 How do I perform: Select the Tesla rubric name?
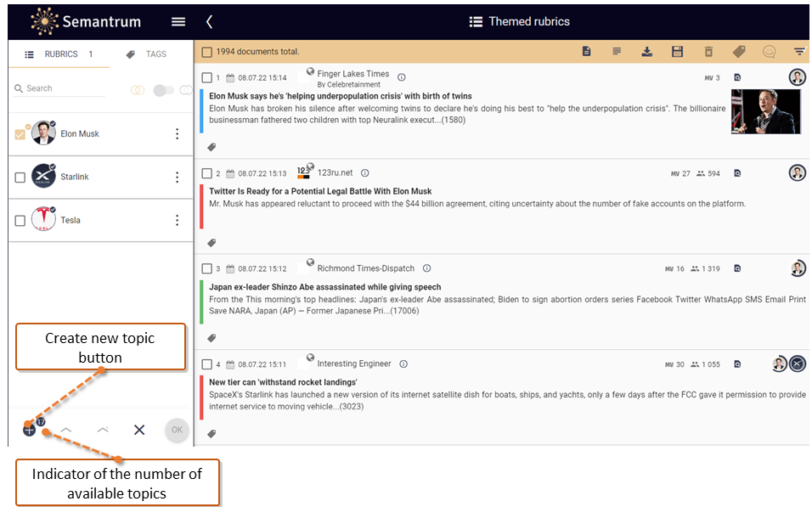click(x=70, y=220)
